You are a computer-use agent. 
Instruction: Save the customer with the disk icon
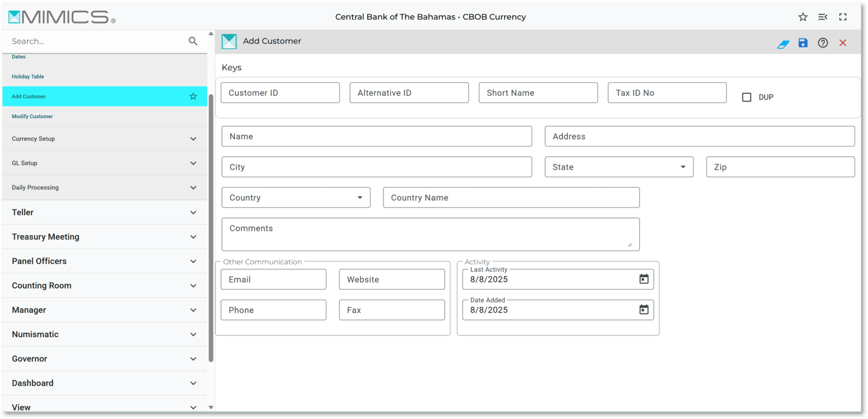pyautogui.click(x=803, y=43)
